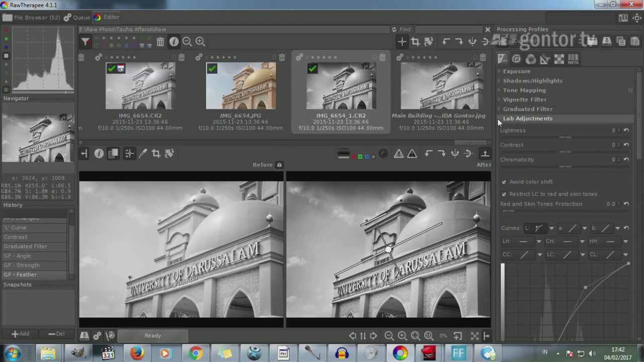
Task: Click Add snapshot button
Action: pos(21,334)
